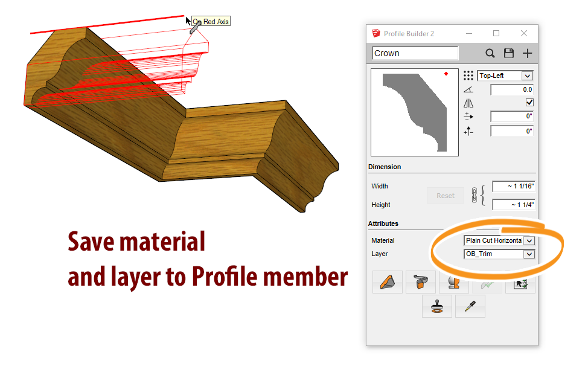Select the build along path tool icon

[x=420, y=282]
